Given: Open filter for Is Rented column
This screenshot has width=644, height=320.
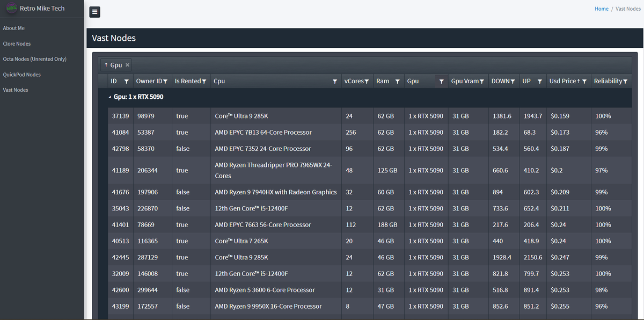Looking at the screenshot, I should 204,82.
